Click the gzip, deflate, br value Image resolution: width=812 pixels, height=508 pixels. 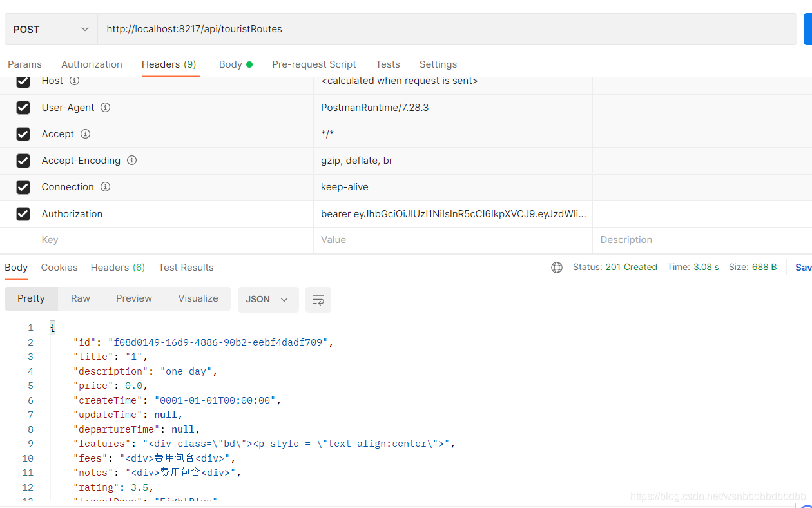point(356,161)
